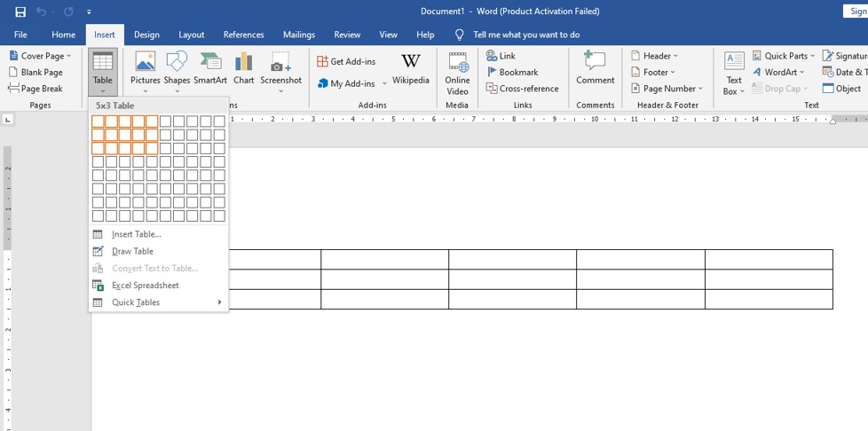
Task: Click Get Add-ins
Action: point(346,61)
